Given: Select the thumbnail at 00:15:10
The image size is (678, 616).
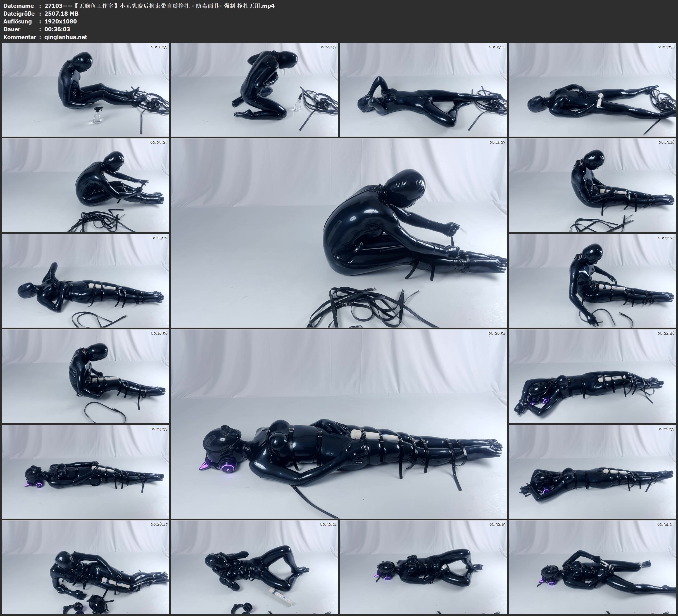Looking at the screenshot, I should (x=85, y=281).
